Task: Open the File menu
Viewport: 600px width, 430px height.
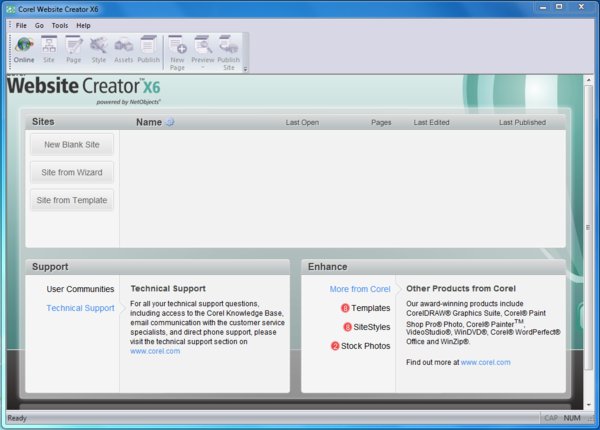Action: pyautogui.click(x=21, y=25)
